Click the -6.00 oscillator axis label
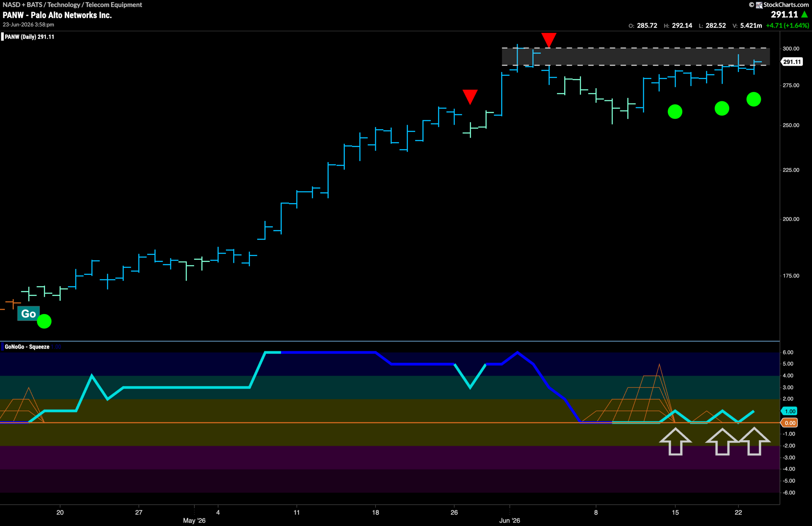The height and width of the screenshot is (526, 812). click(x=789, y=493)
